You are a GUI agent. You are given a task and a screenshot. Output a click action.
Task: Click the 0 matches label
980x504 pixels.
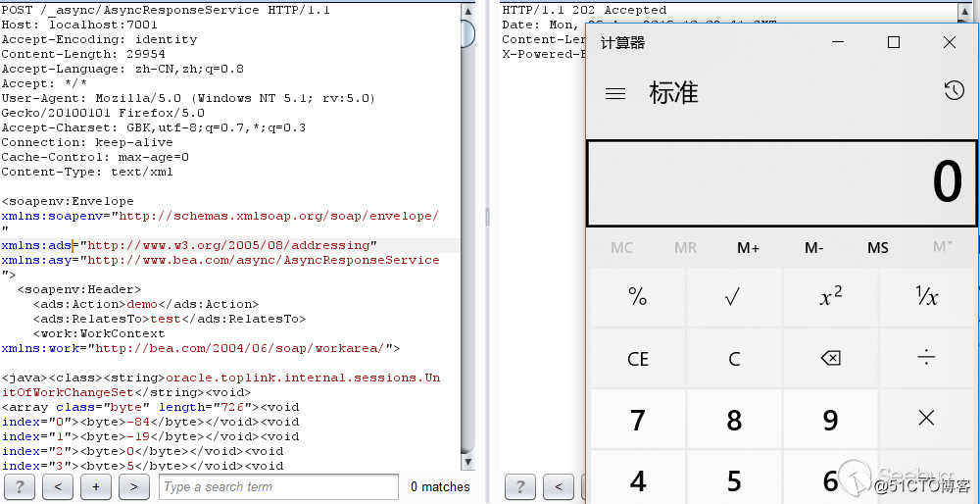click(x=440, y=486)
